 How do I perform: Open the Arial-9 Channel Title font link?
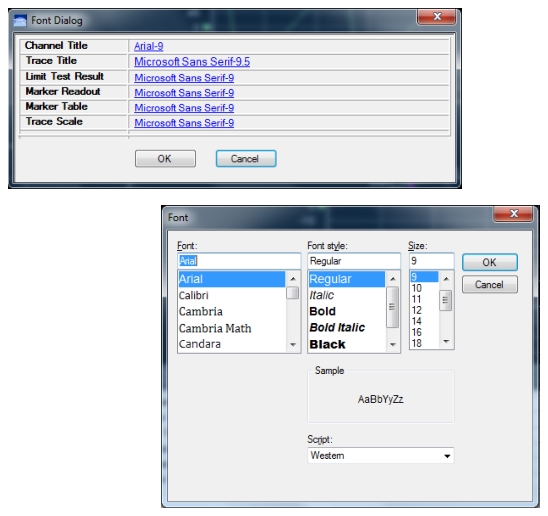149,46
